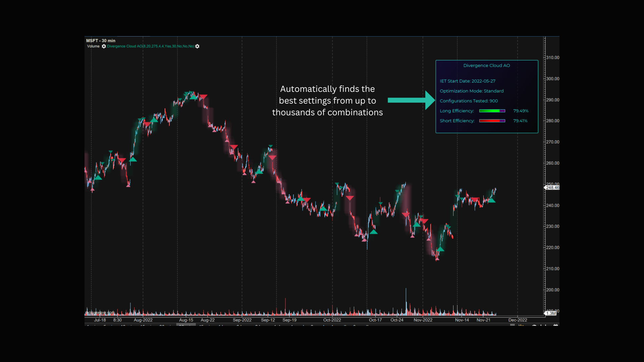Viewport: 644px width, 362px height.
Task: Click green buy arrow at November low
Action: (440, 249)
